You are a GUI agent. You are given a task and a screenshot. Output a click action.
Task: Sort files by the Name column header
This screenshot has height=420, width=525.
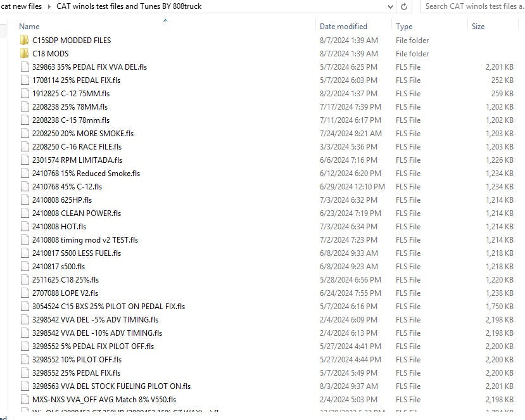(29, 27)
